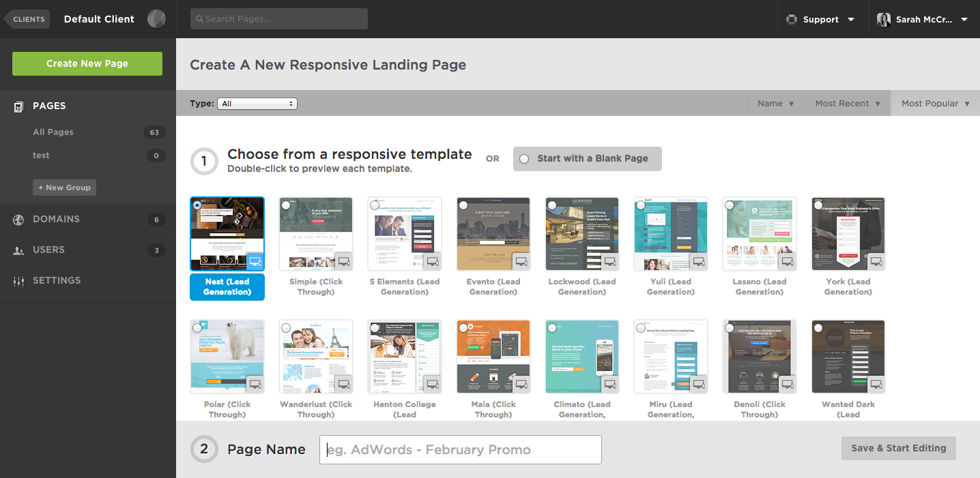Viewport: 980px width, 478px height.
Task: Select the Polar template radio button
Action: coord(197,327)
